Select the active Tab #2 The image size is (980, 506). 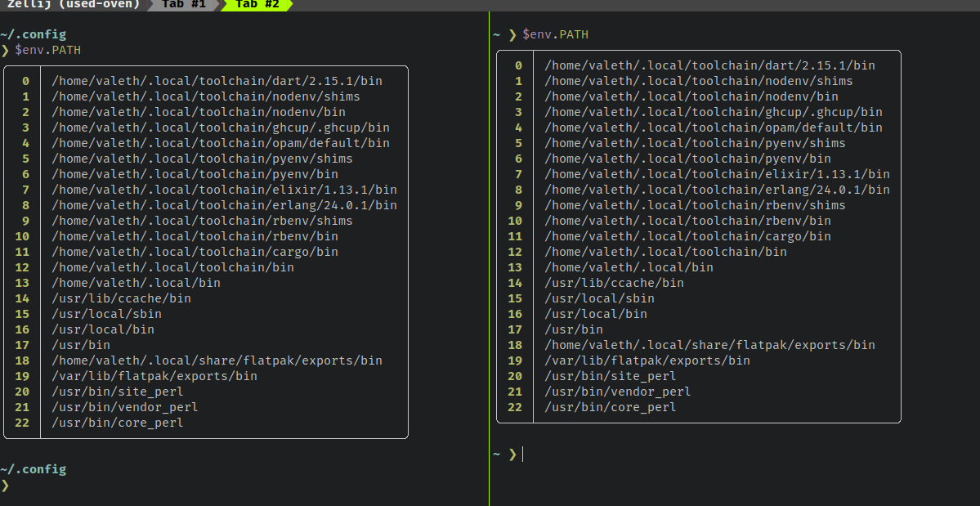[x=257, y=4]
